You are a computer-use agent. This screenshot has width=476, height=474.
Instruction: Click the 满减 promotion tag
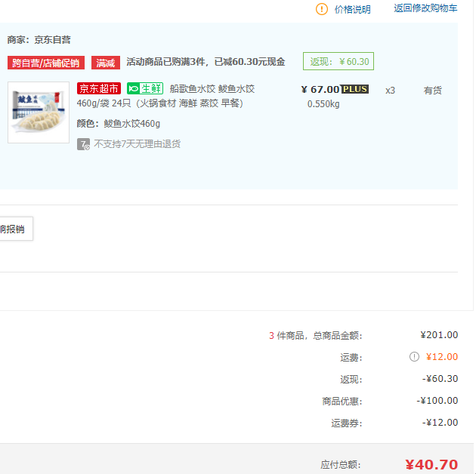(106, 63)
